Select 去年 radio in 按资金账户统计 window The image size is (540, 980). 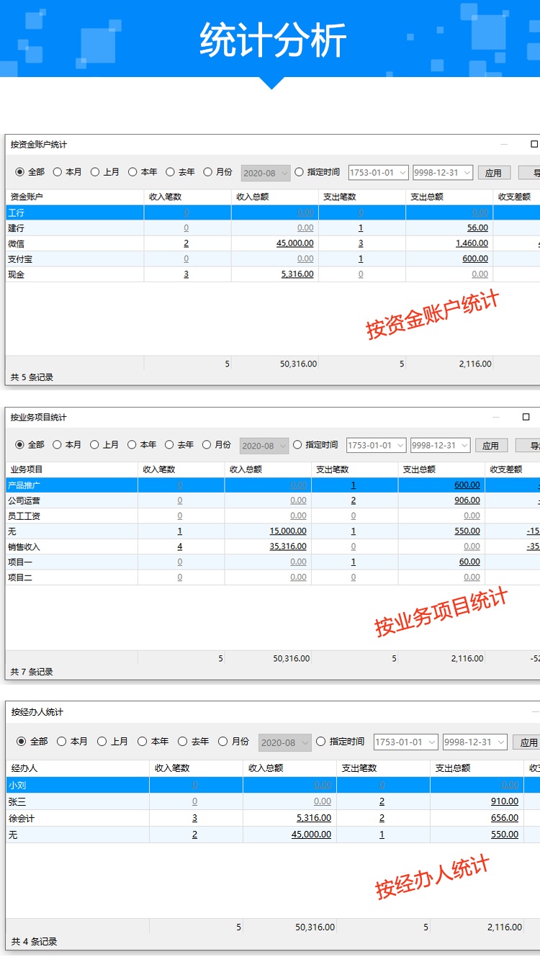tap(180, 172)
